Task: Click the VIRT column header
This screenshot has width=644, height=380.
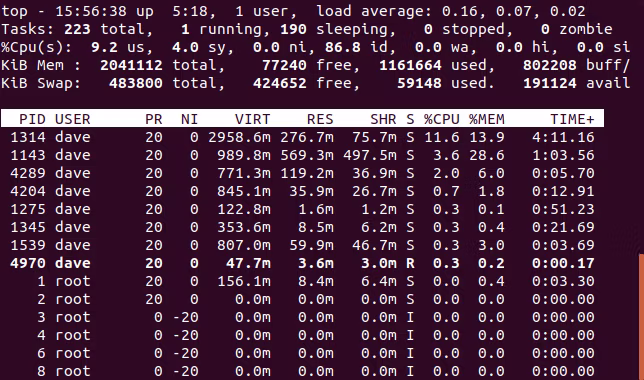Action: 252,119
